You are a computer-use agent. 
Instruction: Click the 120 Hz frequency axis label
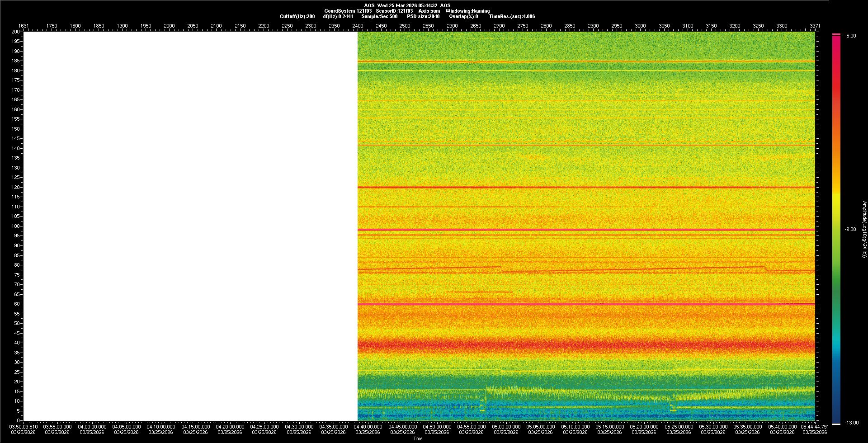pyautogui.click(x=16, y=187)
